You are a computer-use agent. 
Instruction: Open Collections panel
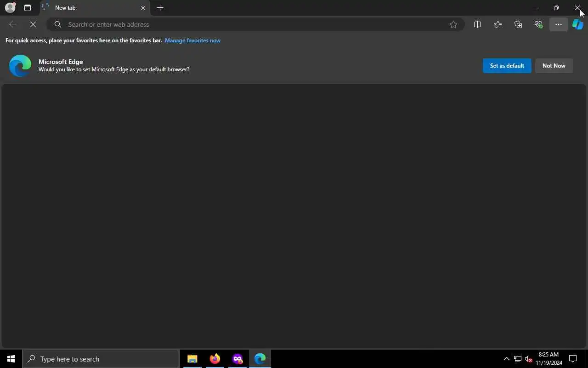tap(518, 24)
